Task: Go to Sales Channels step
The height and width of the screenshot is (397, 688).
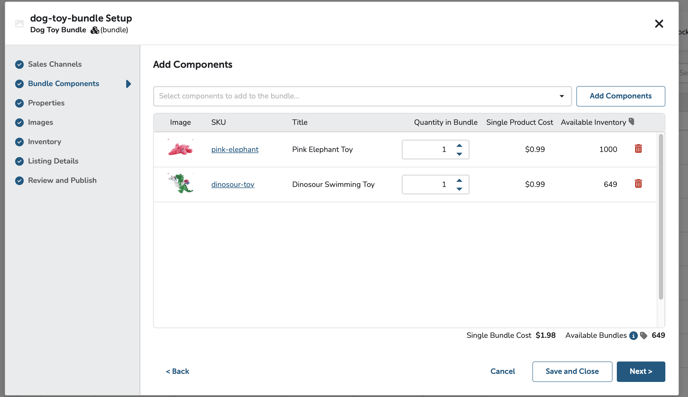Action: click(x=55, y=64)
